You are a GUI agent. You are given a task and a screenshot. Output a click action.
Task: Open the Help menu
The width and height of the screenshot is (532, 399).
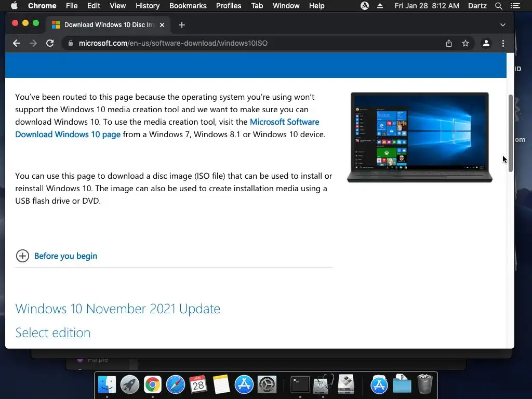316,6
